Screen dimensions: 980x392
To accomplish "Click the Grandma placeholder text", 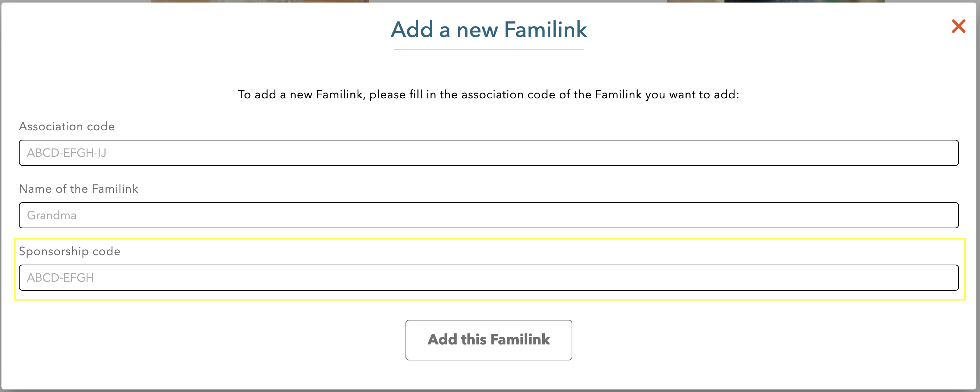I will point(52,215).
